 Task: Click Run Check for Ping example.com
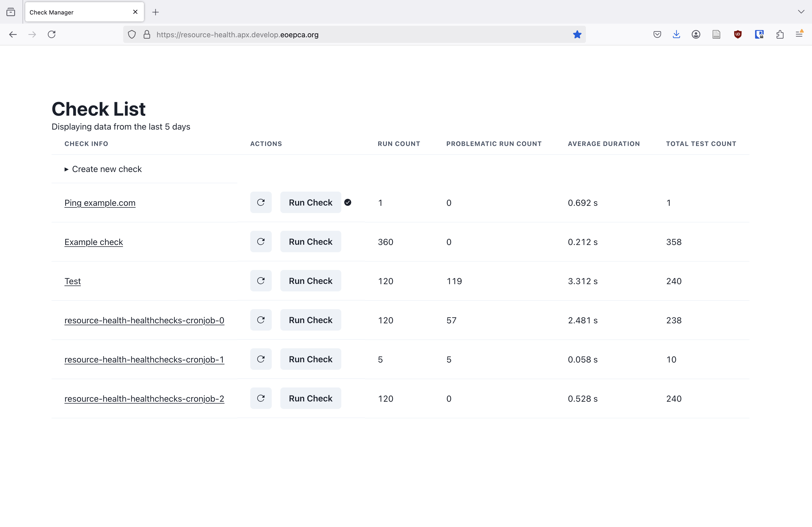click(x=310, y=203)
